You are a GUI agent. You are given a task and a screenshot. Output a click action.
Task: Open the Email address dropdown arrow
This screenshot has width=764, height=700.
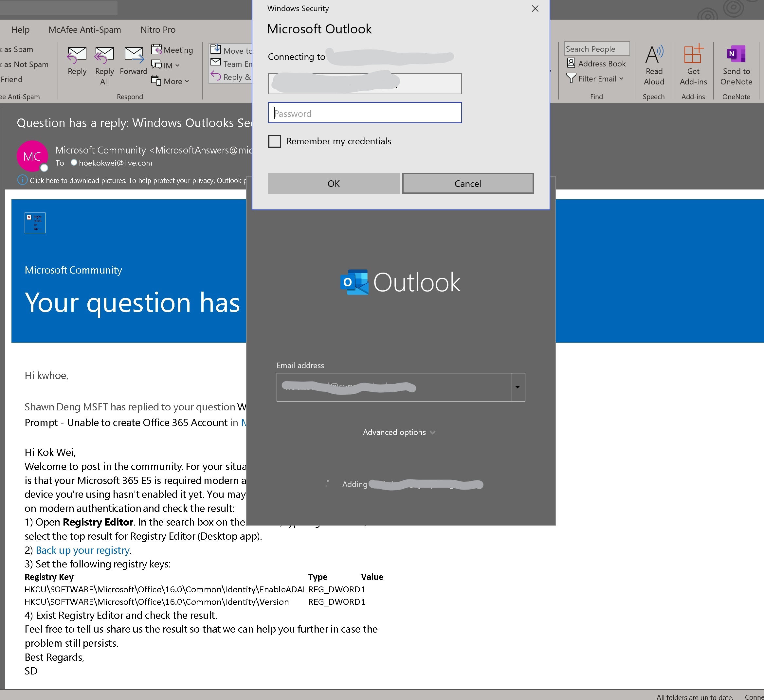(x=518, y=387)
